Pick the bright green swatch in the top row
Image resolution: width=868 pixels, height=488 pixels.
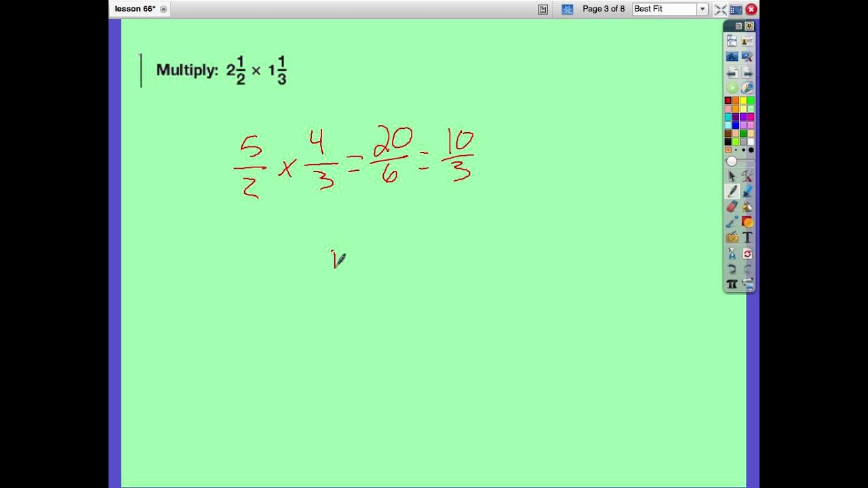[x=751, y=100]
